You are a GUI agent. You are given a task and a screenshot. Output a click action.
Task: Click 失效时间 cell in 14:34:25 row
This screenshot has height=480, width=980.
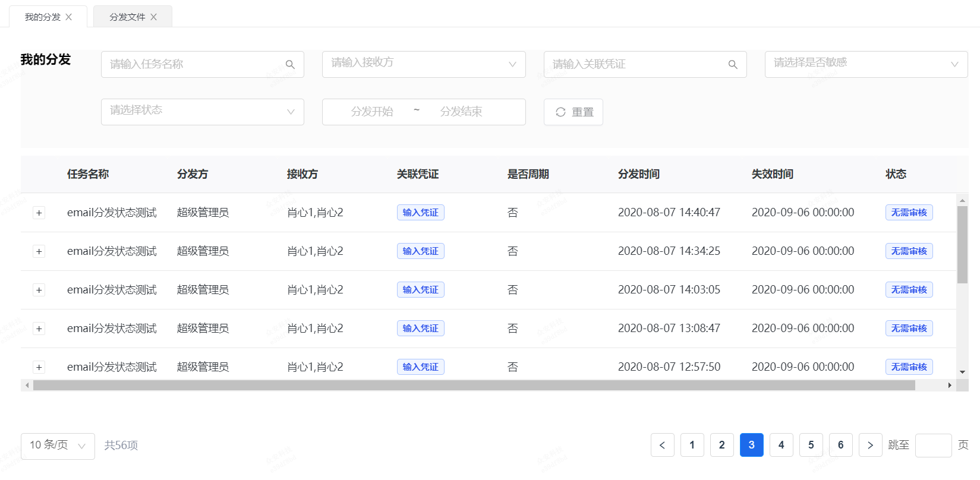click(803, 251)
